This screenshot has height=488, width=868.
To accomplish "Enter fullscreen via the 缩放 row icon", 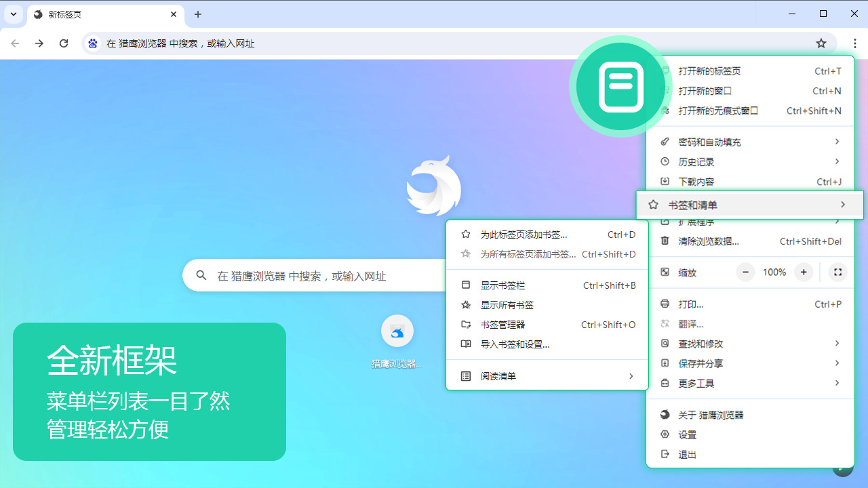I will tap(837, 272).
